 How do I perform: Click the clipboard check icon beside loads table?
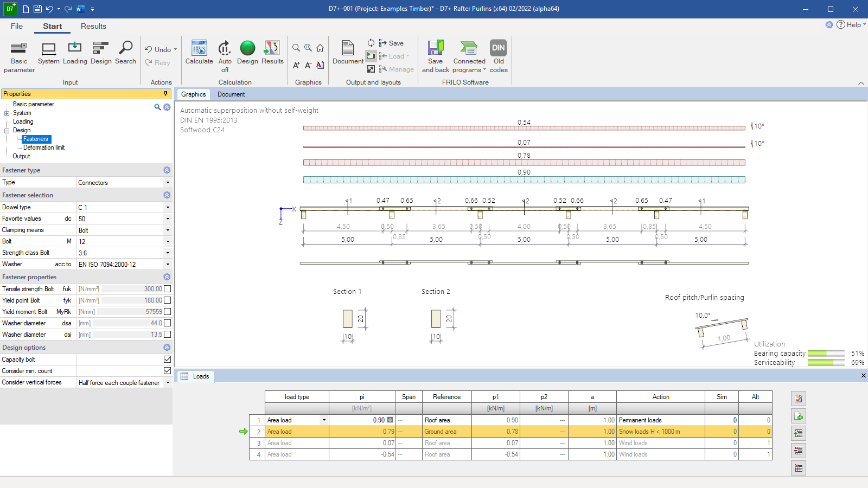(799, 399)
